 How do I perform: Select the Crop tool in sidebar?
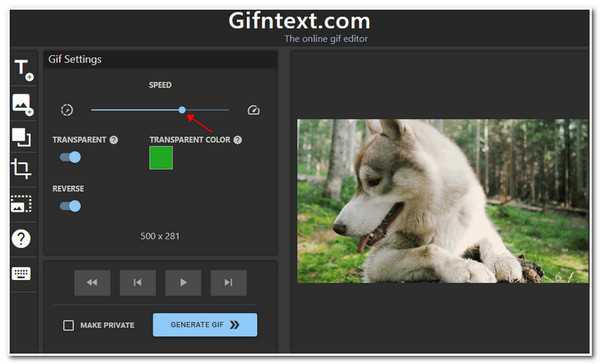pos(21,169)
